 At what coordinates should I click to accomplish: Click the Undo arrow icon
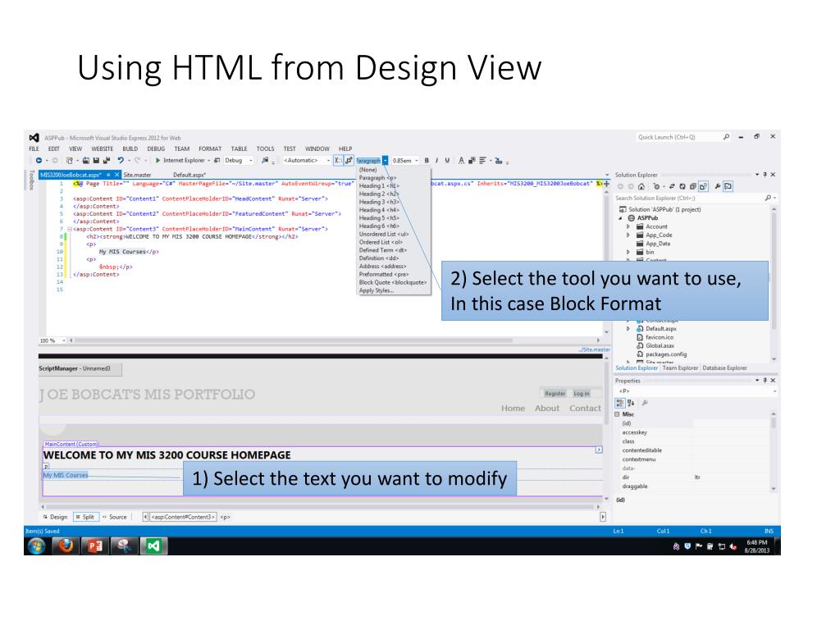coord(121,160)
